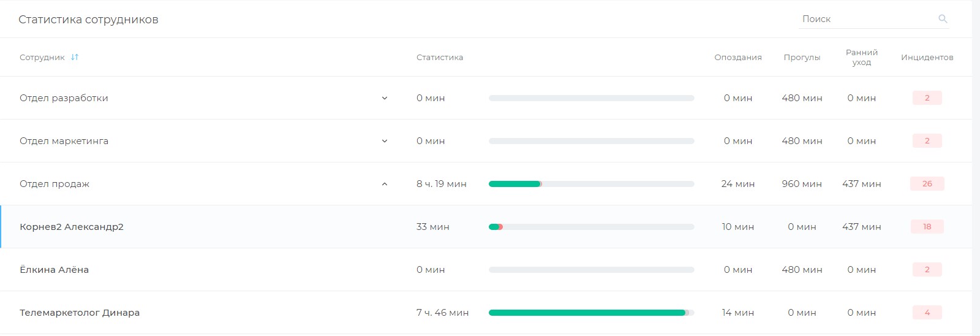Focus the Поиск search field
Image resolution: width=980 pixels, height=336 pixels.
867,19
